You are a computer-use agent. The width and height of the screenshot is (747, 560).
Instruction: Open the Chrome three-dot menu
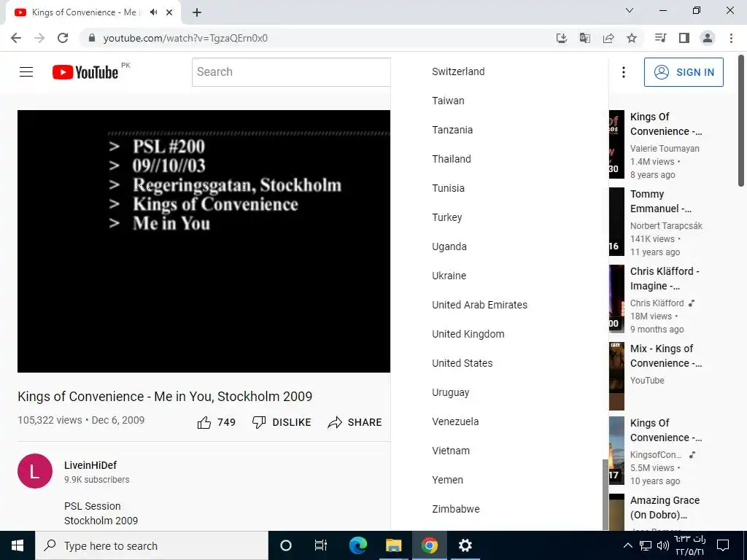pos(731,38)
